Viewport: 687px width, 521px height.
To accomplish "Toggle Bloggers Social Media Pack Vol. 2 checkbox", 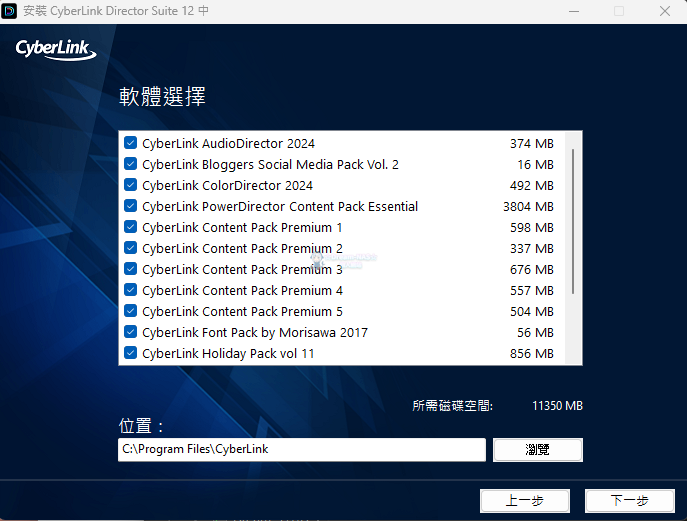I will pyautogui.click(x=130, y=164).
